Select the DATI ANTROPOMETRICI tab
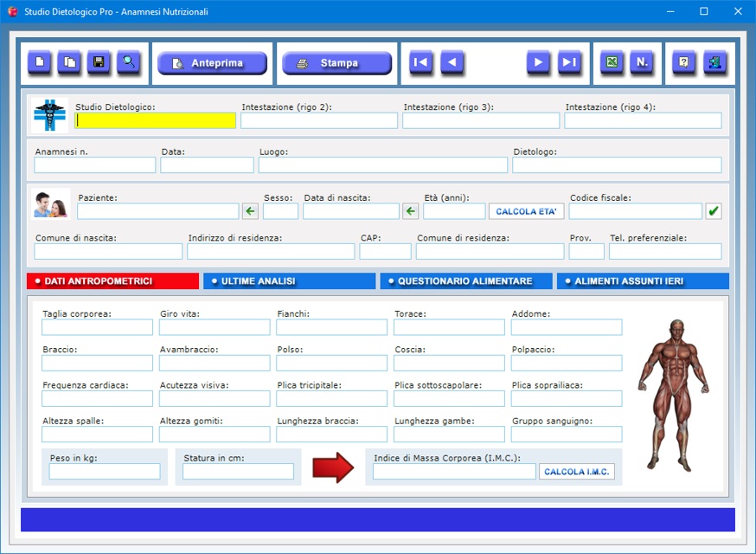 [112, 281]
